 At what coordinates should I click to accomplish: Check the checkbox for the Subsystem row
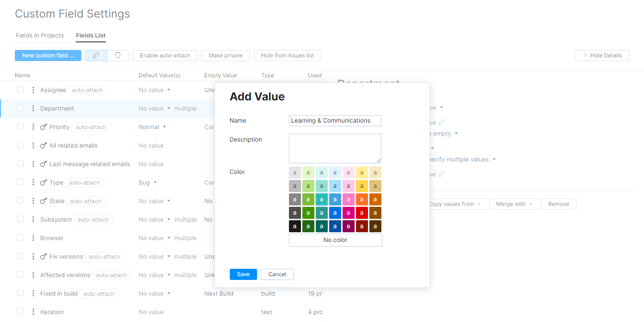click(20, 219)
